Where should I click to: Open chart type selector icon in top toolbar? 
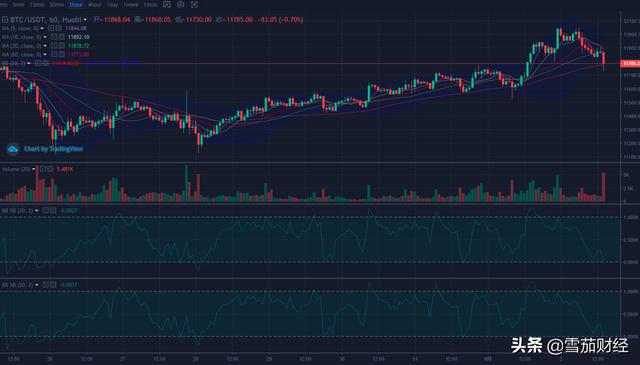[x=167, y=4]
